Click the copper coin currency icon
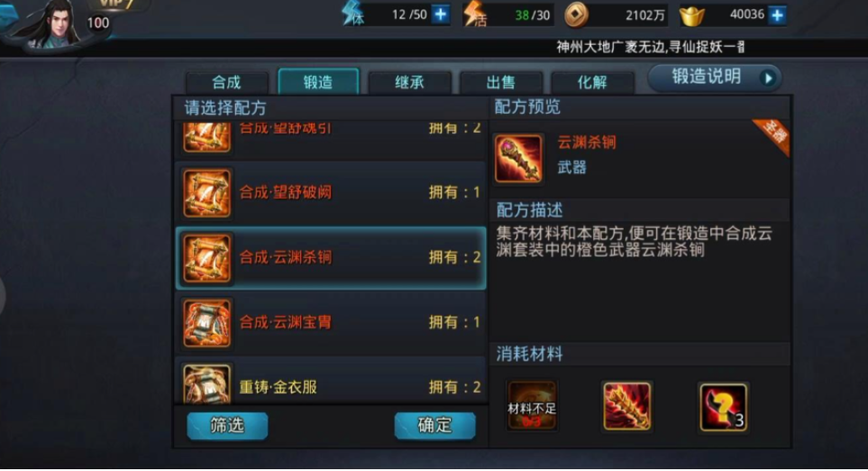Viewport: 868px width, 471px height. (x=576, y=15)
